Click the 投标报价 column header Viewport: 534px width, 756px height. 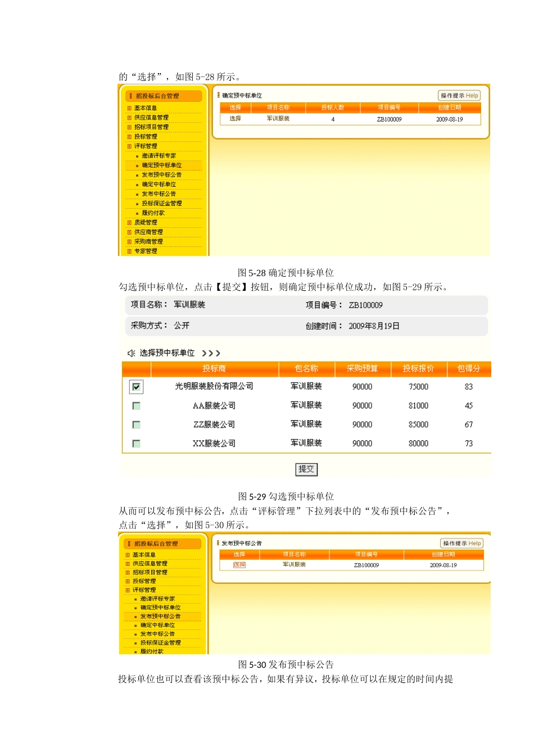click(418, 368)
